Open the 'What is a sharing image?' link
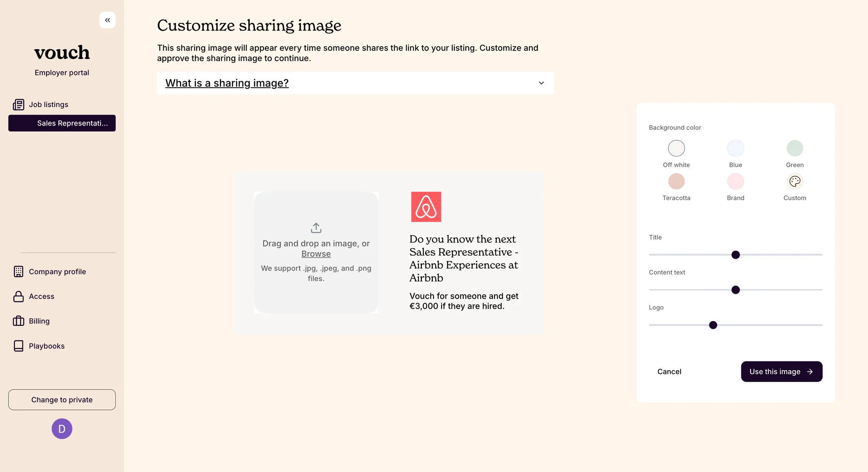This screenshot has height=472, width=868. click(x=227, y=83)
